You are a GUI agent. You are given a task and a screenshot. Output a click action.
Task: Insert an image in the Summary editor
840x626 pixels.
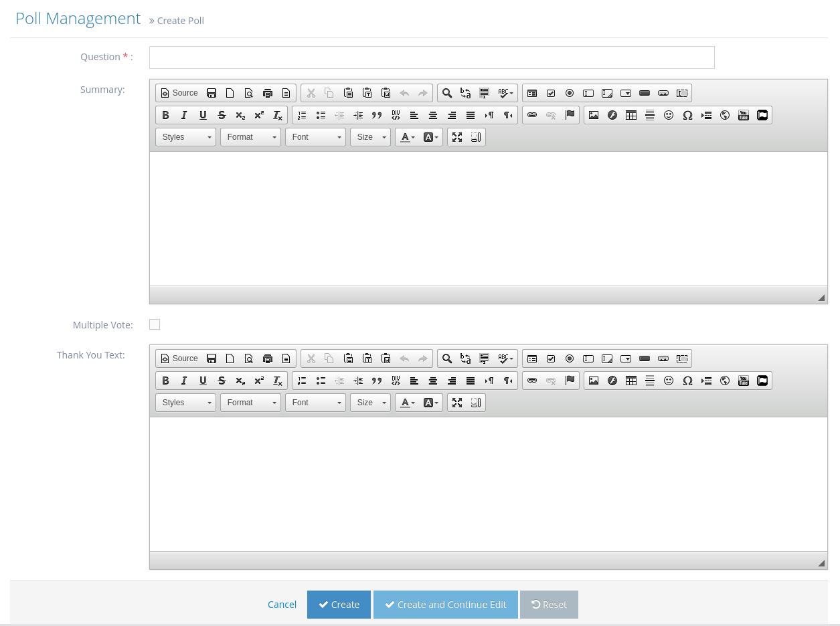(593, 115)
